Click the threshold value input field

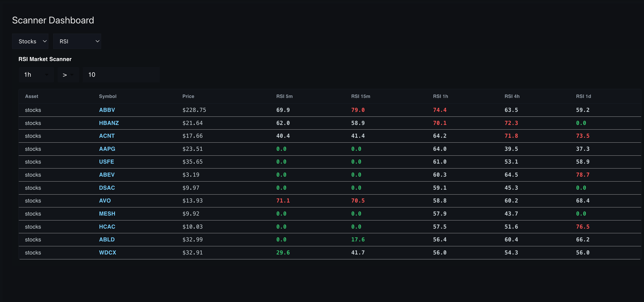[121, 74]
